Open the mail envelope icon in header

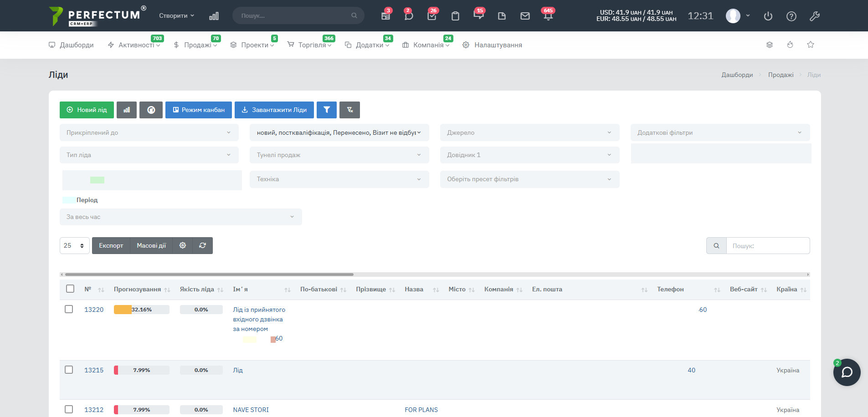pyautogui.click(x=525, y=16)
